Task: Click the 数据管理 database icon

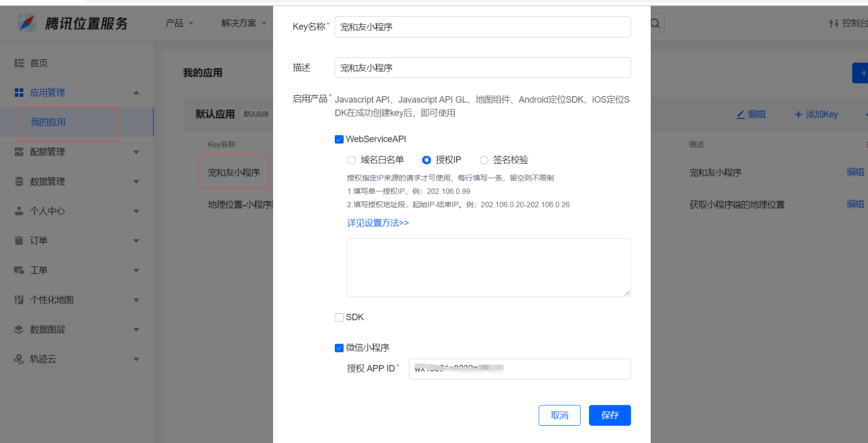Action: pyautogui.click(x=19, y=182)
